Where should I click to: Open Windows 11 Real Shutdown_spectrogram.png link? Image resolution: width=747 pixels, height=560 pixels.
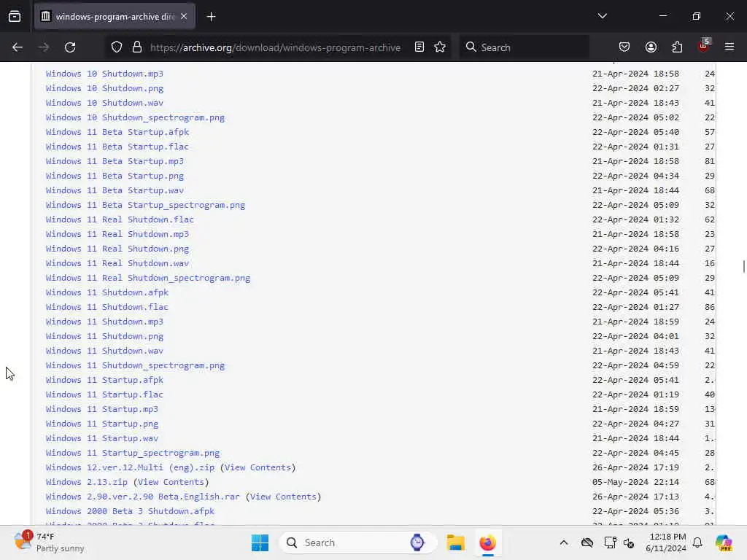148,278
